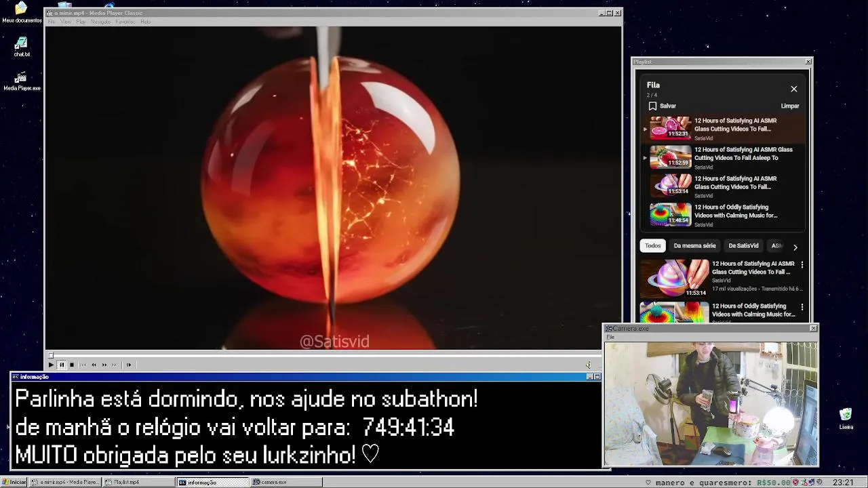Viewport: 868px width, 488px height.
Task: Expand more filter chips with right chevron
Action: click(x=795, y=247)
